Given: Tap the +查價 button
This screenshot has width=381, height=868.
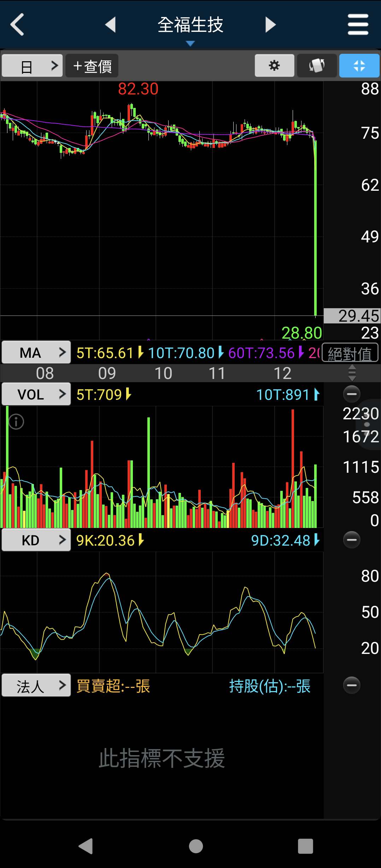Looking at the screenshot, I should click(x=92, y=66).
